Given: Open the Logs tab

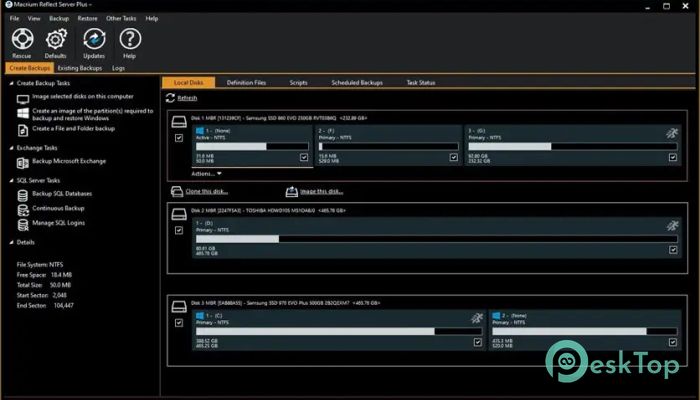Looking at the screenshot, I should 118,68.
